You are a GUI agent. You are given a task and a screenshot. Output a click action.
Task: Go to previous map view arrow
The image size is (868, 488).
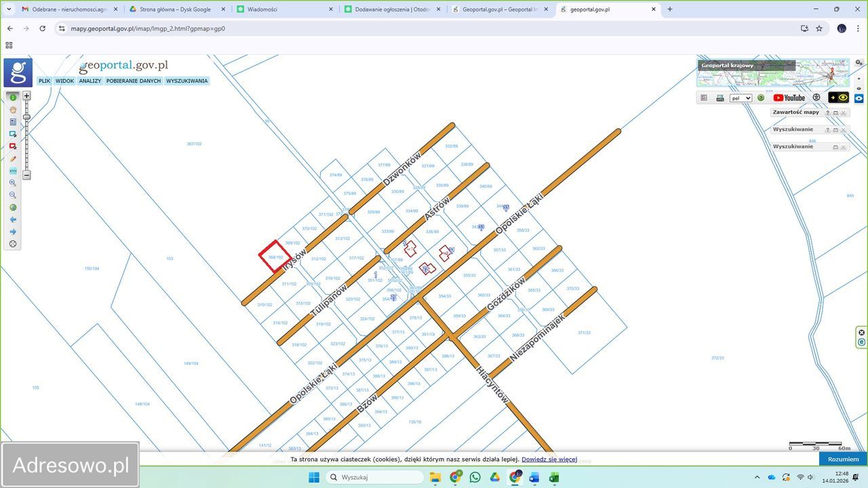coord(13,220)
